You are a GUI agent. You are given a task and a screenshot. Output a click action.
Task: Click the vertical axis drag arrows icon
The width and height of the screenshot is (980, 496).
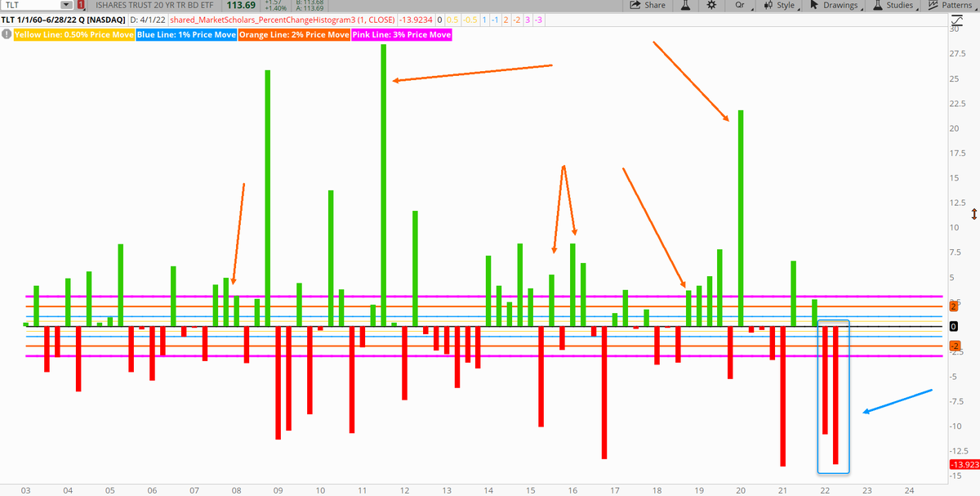point(974,214)
